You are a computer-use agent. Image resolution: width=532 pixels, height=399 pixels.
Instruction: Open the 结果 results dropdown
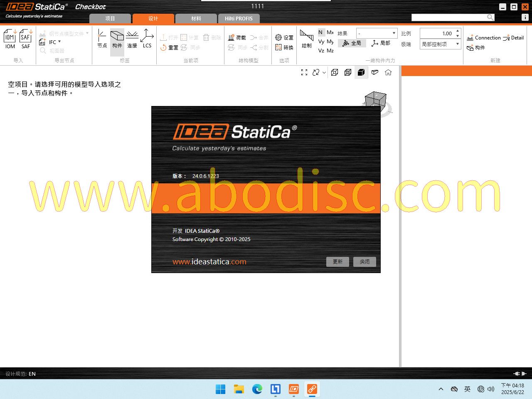pyautogui.click(x=377, y=33)
